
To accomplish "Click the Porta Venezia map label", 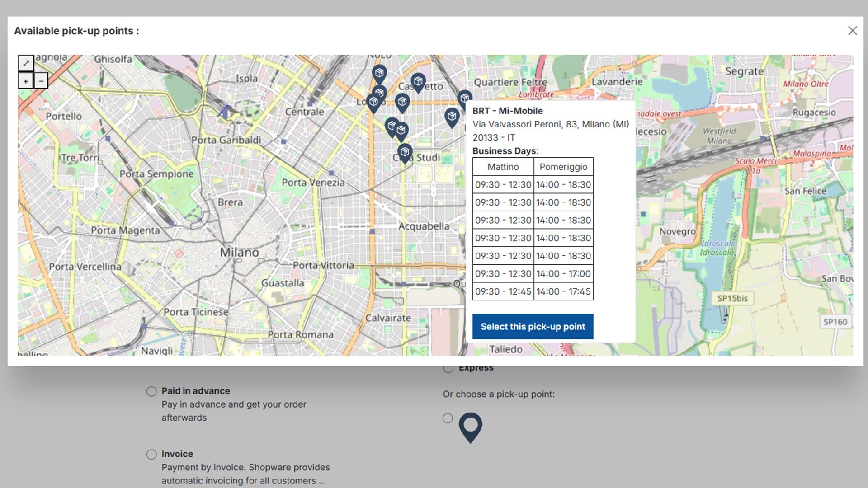I will tap(313, 183).
